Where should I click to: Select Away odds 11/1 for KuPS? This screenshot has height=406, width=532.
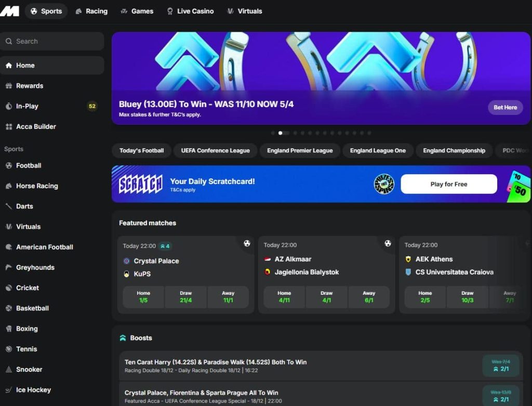228,297
